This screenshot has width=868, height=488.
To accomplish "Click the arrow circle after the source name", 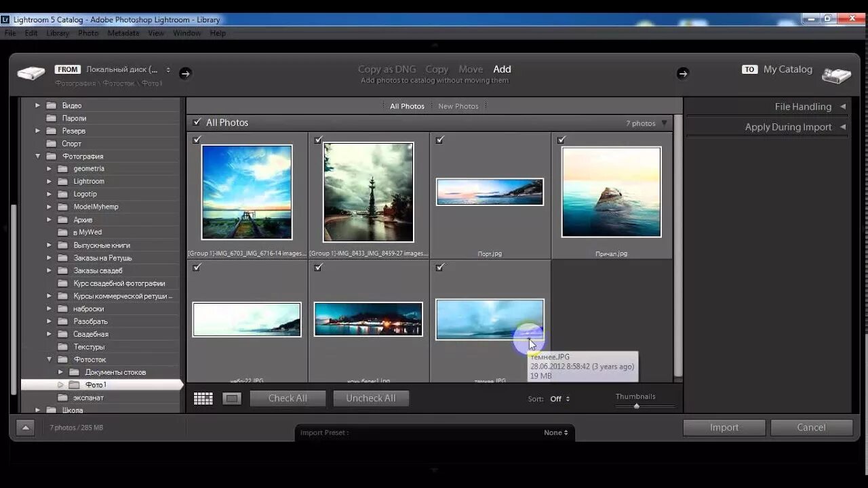I will tap(185, 73).
